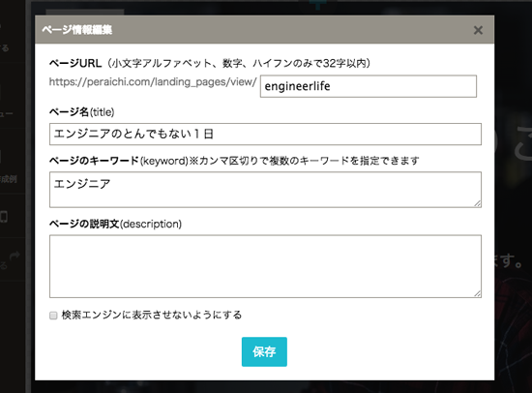
Task: Click the share arrow icon in dimmed sidebar
Action: coord(15,256)
